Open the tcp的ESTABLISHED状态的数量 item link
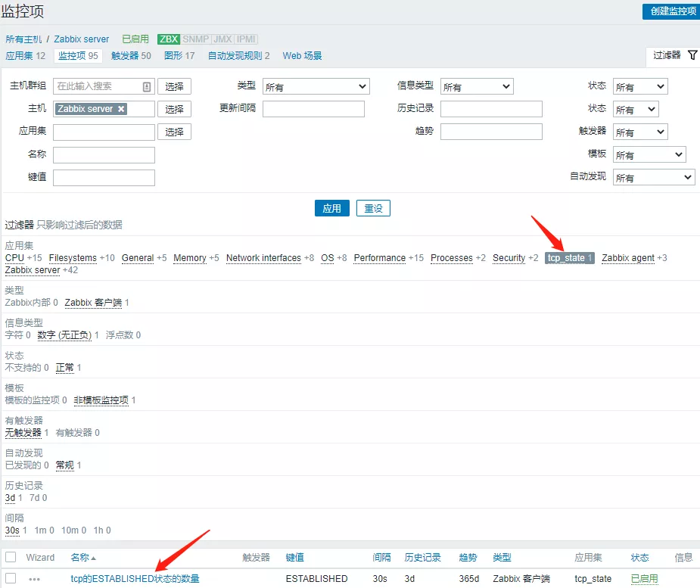The height and width of the screenshot is (588, 700). point(135,579)
